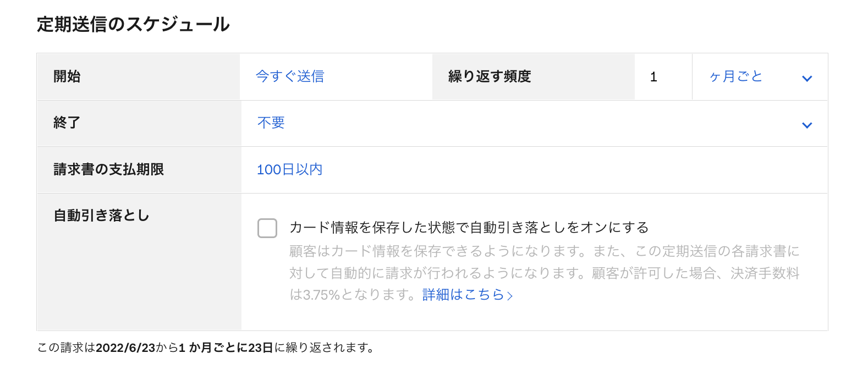This screenshot has width=868, height=375.
Task: Click the 自動引き落とし row label
Action: 102,216
